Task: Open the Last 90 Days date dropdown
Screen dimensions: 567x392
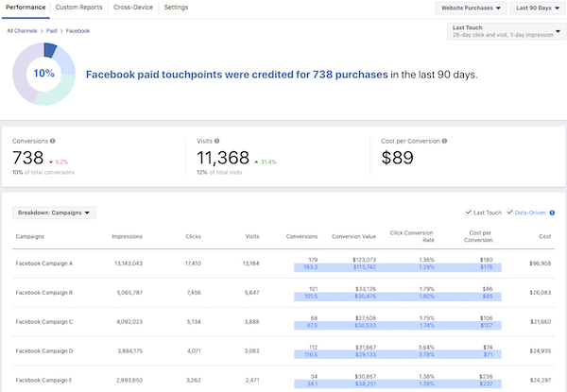Action: (x=538, y=8)
